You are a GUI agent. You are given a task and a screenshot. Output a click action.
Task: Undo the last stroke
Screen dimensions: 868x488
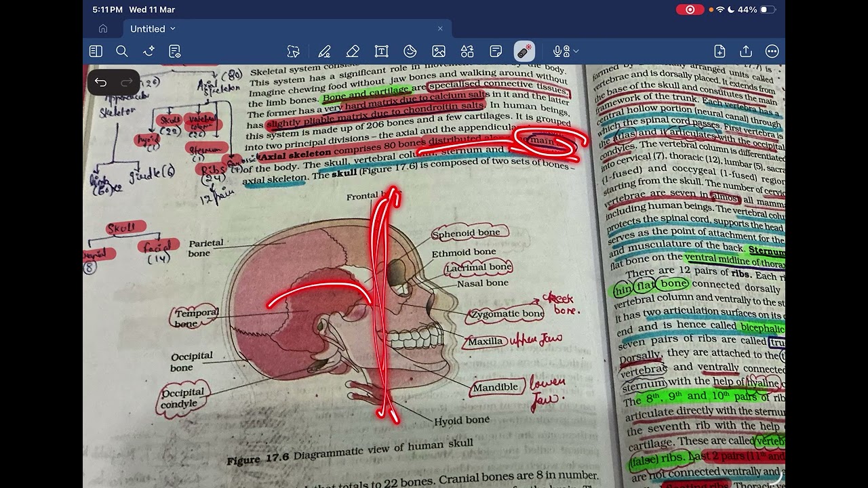click(100, 83)
